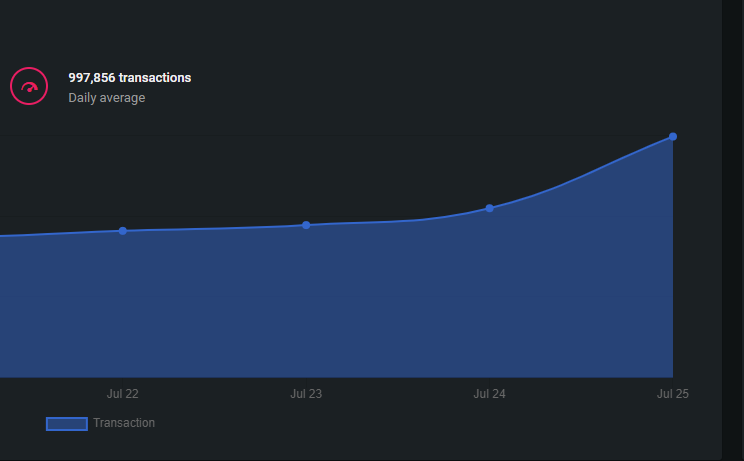Click the Jul 23 axis label
This screenshot has height=461, width=744.
pos(306,394)
